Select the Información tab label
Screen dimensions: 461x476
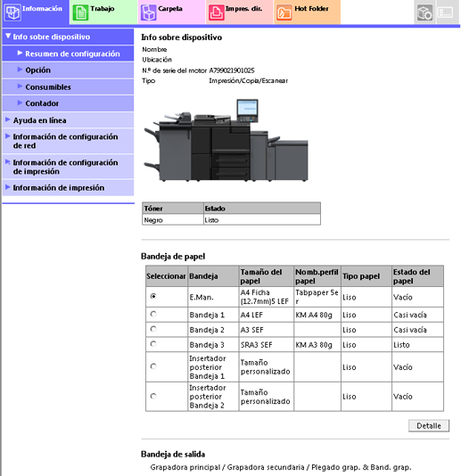(x=42, y=9)
